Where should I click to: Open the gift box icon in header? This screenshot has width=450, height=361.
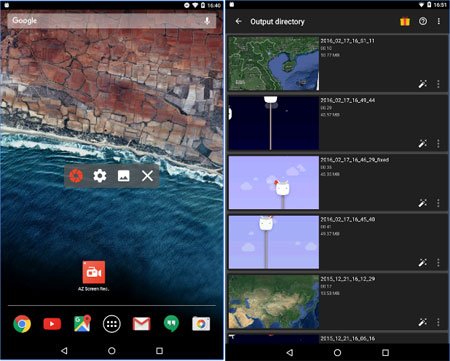coord(405,21)
